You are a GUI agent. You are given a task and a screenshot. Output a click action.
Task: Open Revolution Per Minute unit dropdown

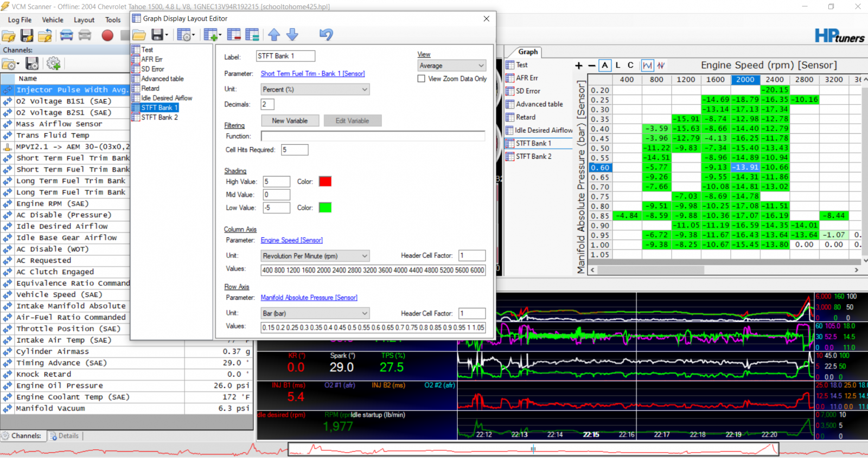315,256
